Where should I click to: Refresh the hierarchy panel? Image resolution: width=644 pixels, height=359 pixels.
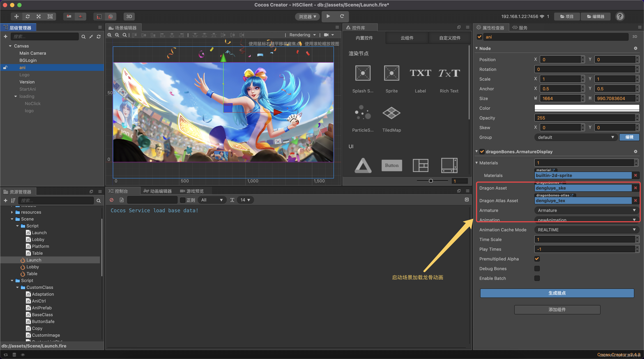[x=99, y=37]
